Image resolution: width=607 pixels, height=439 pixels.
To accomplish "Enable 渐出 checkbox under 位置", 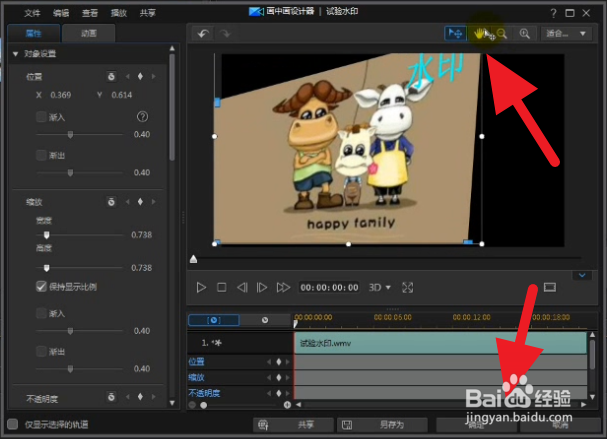I will pyautogui.click(x=41, y=155).
